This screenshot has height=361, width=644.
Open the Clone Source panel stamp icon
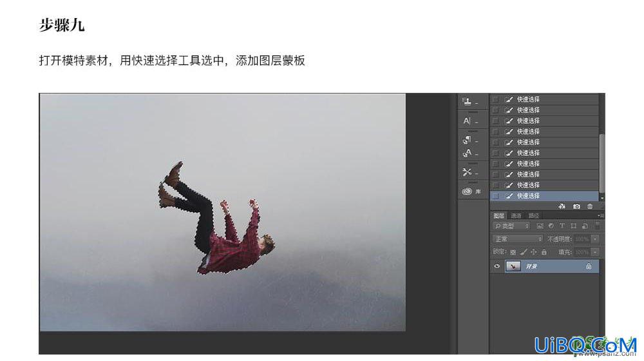pyautogui.click(x=467, y=101)
